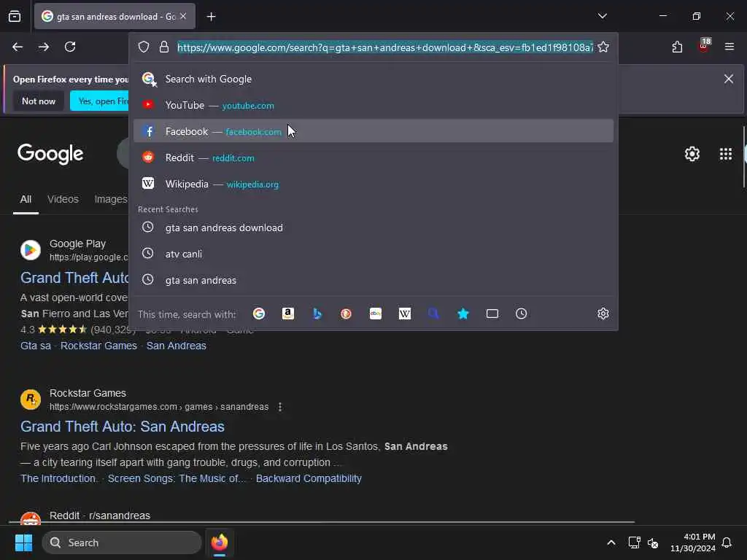747x560 pixels.
Task: Switch to the Images results tab
Action: point(111,200)
